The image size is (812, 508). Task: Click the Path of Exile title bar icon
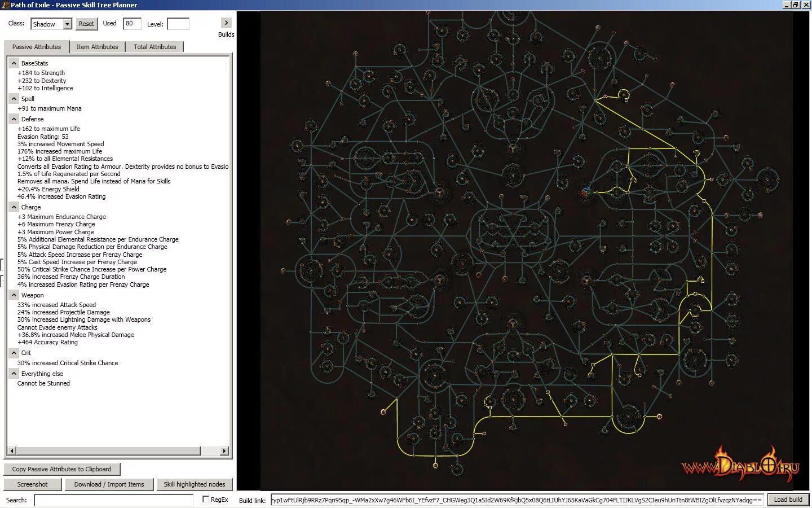pos(6,5)
